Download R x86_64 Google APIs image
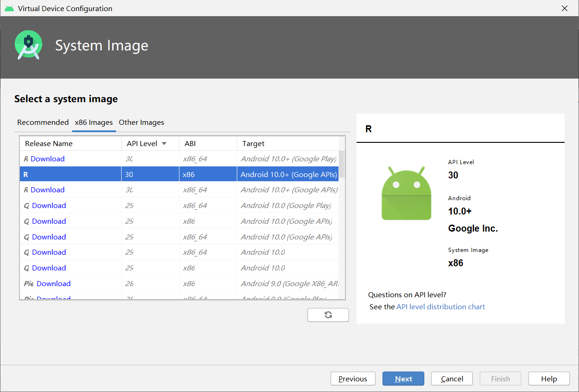 click(48, 190)
